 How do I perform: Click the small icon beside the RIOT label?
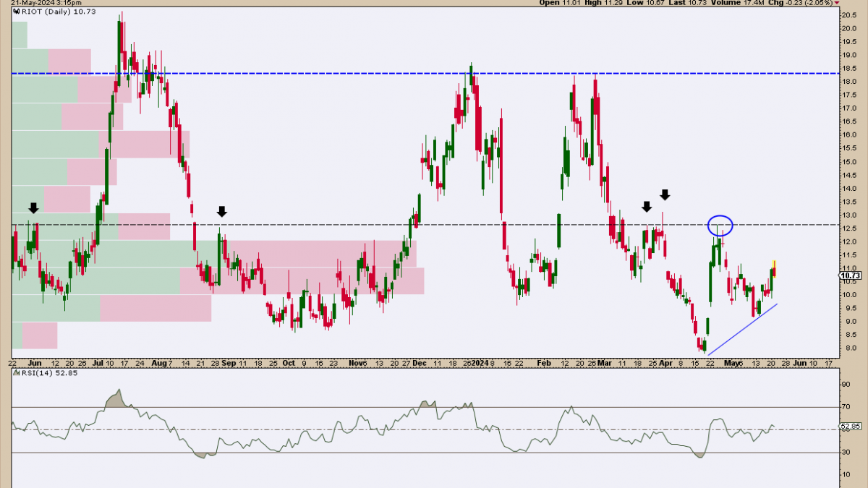click(15, 12)
